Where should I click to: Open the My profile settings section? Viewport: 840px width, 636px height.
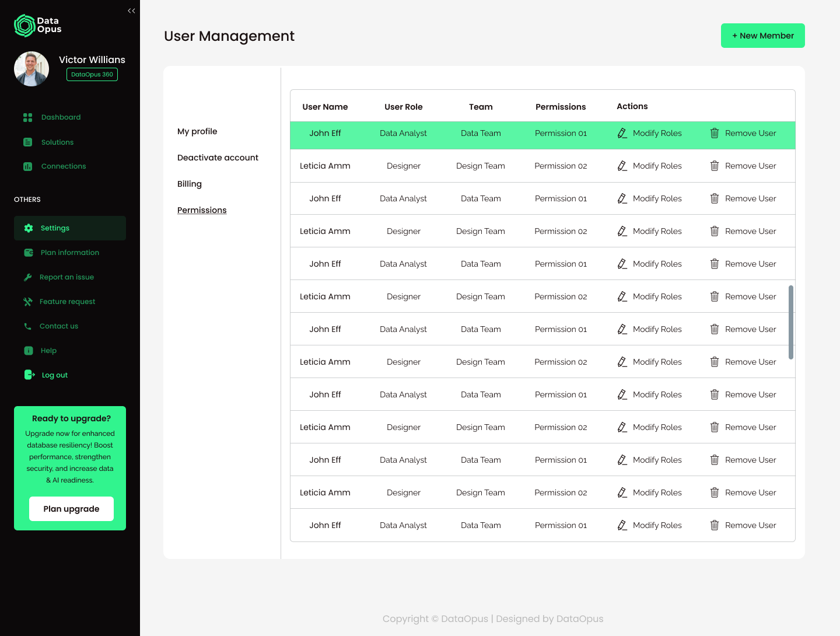pyautogui.click(x=197, y=131)
